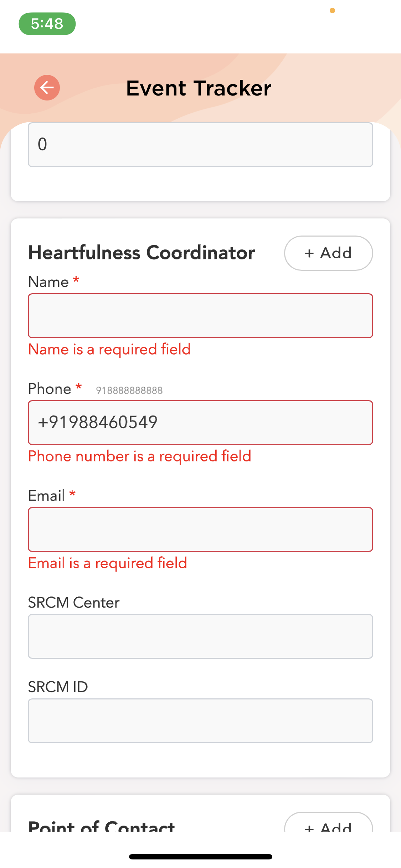Tap the green 5:48 time pill
Image resolution: width=401 pixels, height=868 pixels.
point(47,24)
